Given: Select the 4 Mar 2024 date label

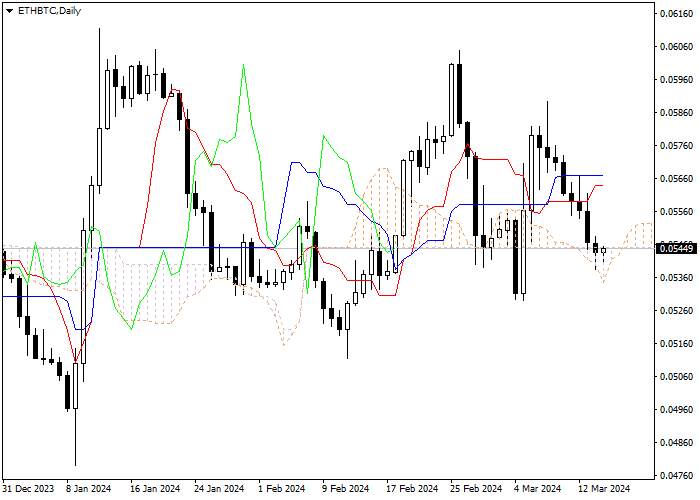Looking at the screenshot, I should 538,489.
